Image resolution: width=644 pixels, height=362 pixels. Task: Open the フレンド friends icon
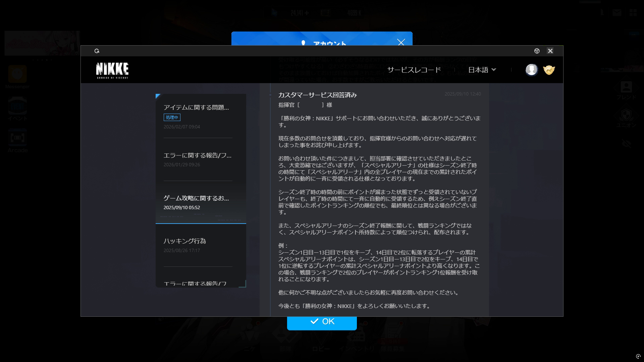[626, 87]
